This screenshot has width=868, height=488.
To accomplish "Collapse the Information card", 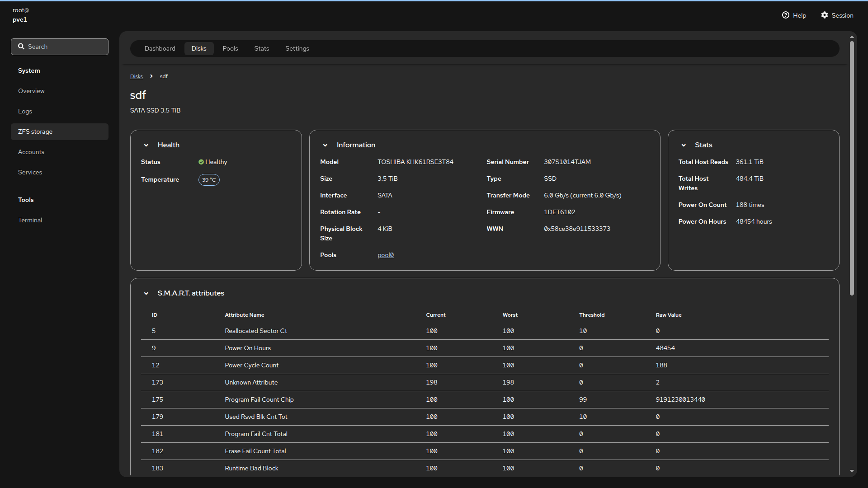I will 325,145.
